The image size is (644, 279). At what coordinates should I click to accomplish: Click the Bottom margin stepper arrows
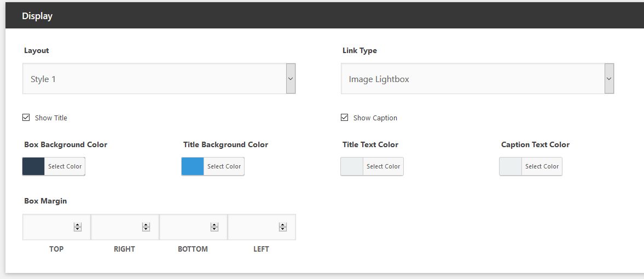click(x=214, y=227)
